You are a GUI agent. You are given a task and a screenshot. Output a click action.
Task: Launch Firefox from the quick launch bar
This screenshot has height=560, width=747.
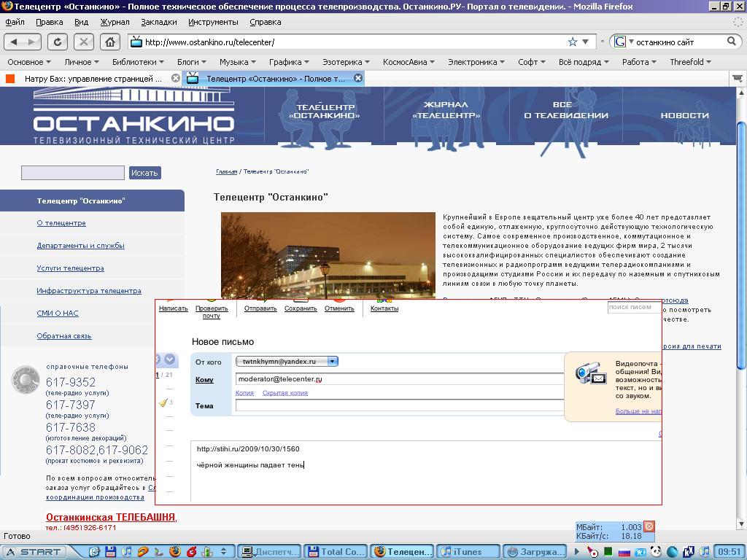coord(175,552)
